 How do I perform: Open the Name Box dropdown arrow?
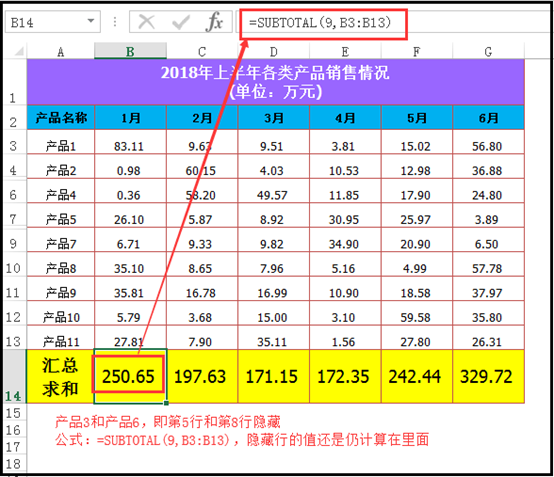click(x=91, y=21)
